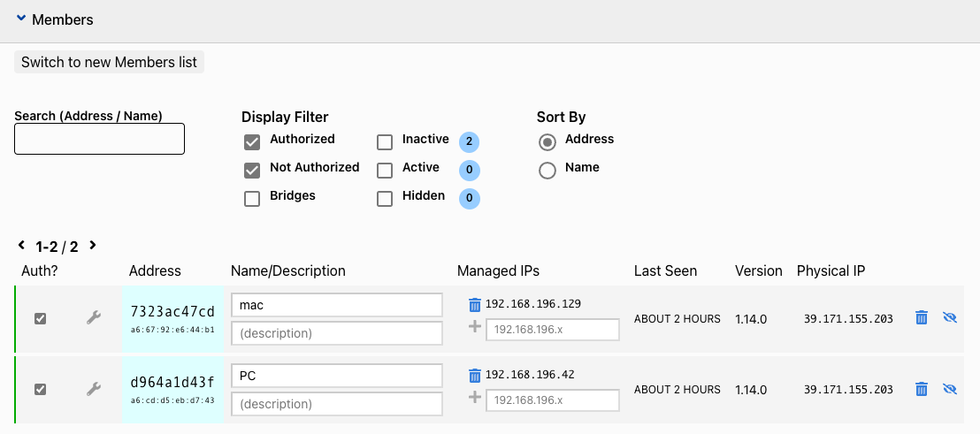This screenshot has width=980, height=434.
Task: Delete managed IP 192.168.196.42
Action: tap(475, 376)
